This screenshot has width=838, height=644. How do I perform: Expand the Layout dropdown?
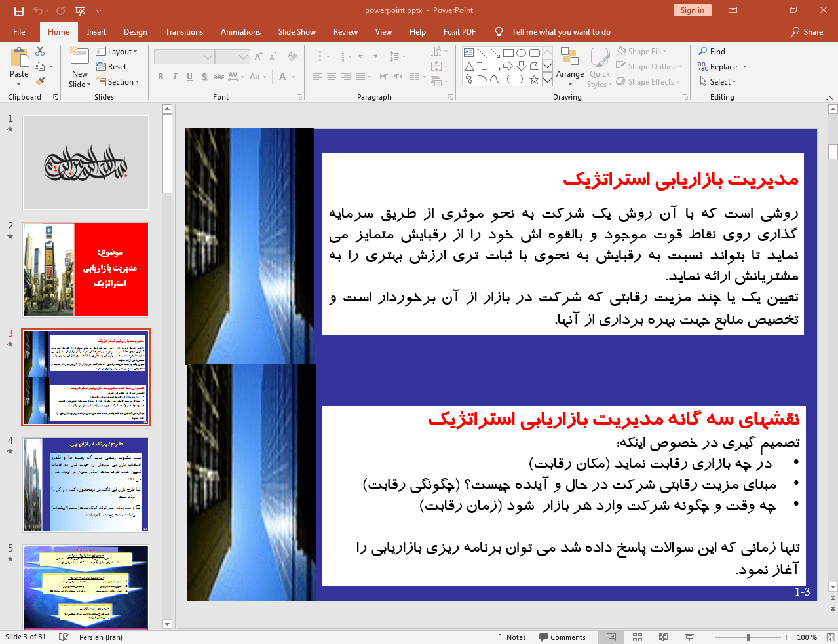[x=117, y=52]
